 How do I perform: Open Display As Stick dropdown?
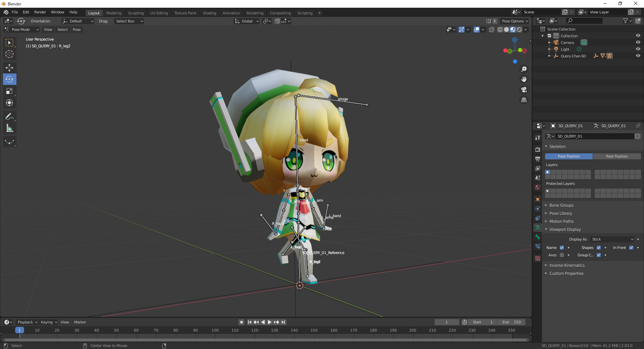click(612, 239)
